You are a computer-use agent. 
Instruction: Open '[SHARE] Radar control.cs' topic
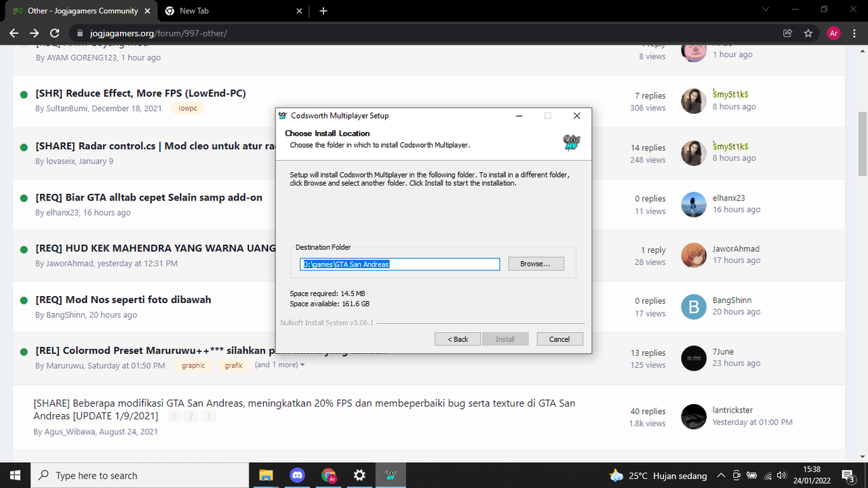(155, 146)
